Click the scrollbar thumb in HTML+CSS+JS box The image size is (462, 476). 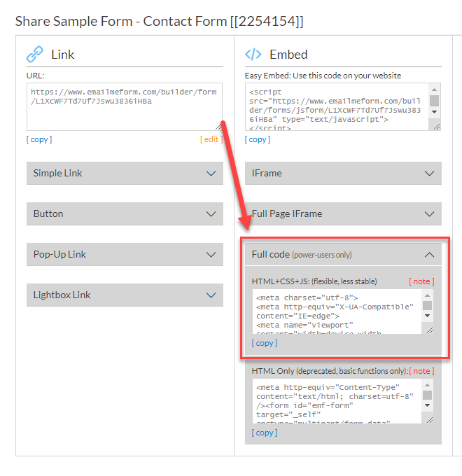[428, 305]
